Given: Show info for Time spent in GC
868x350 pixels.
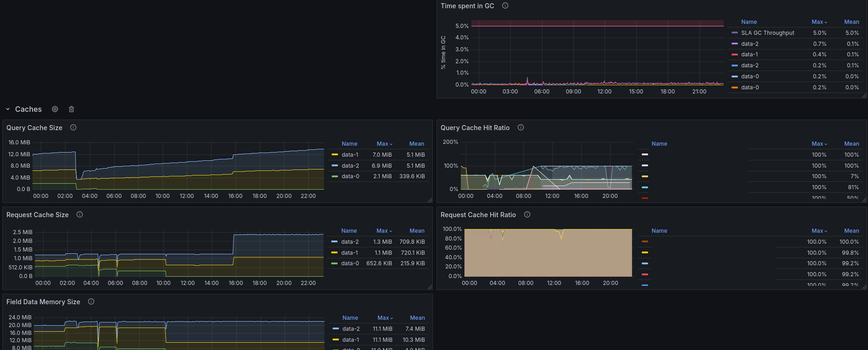Looking at the screenshot, I should tap(505, 6).
